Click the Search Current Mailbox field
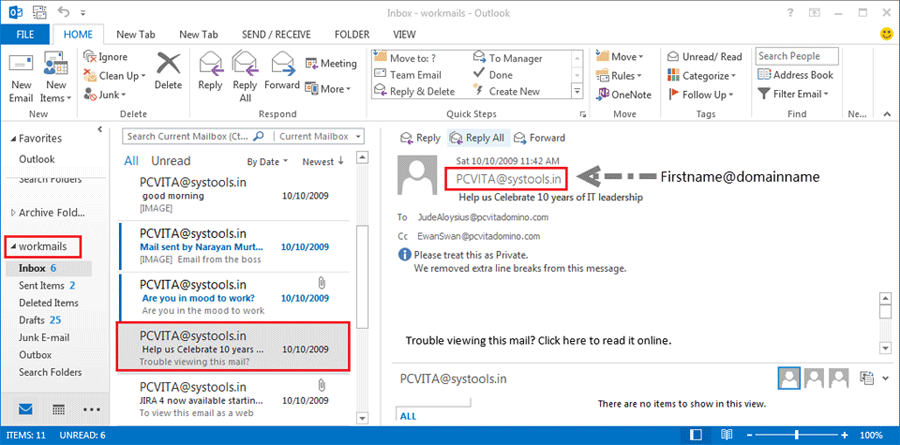The width and height of the screenshot is (900, 445). 195,137
